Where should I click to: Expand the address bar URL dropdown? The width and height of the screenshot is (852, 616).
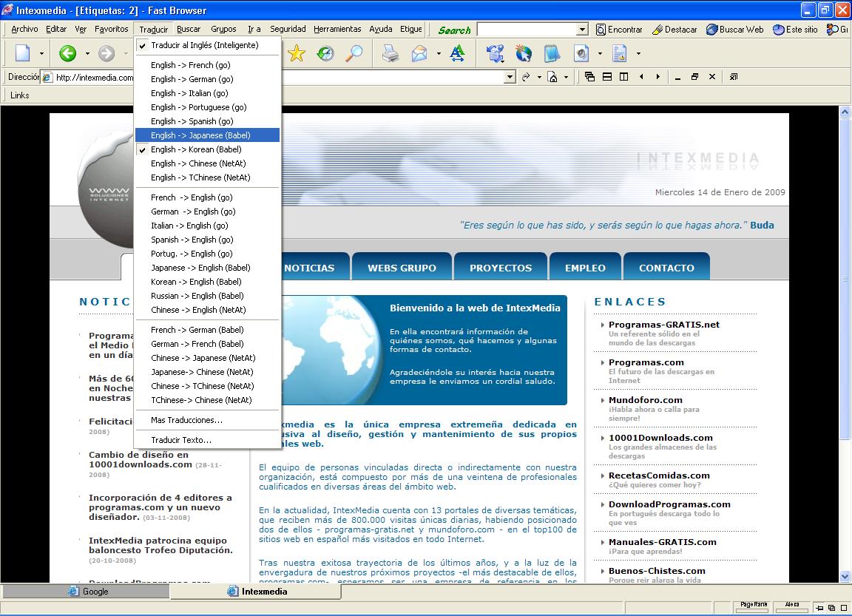tap(510, 77)
